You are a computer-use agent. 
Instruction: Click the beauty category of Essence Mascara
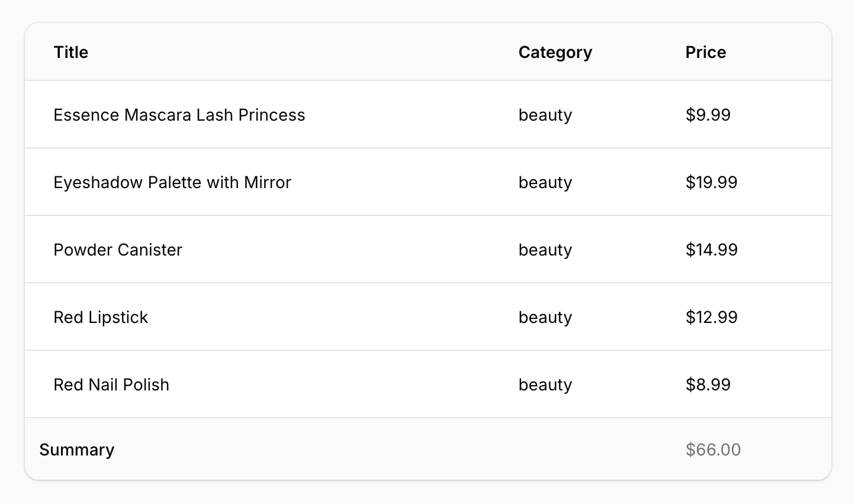click(x=545, y=115)
